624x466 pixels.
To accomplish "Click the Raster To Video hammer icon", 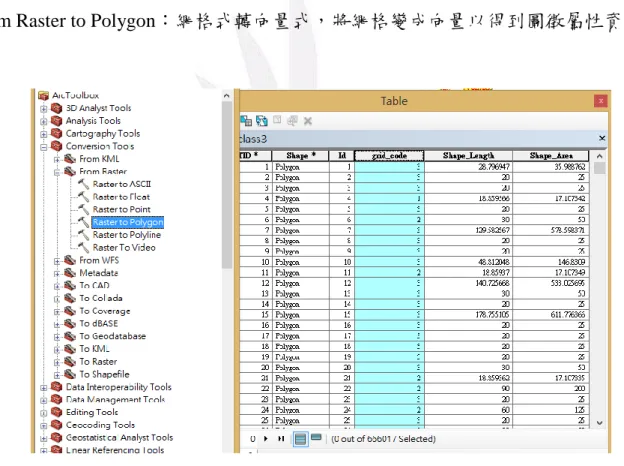I will point(83,248).
